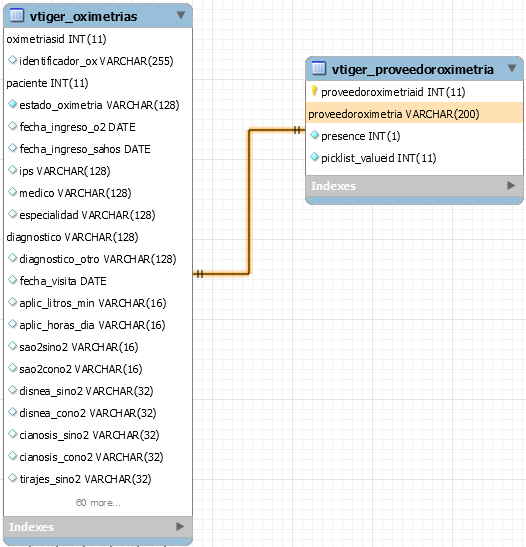Image resolution: width=526 pixels, height=547 pixels.
Task: Expand Indexes section of vtiger_oximetrias
Action: (x=180, y=526)
